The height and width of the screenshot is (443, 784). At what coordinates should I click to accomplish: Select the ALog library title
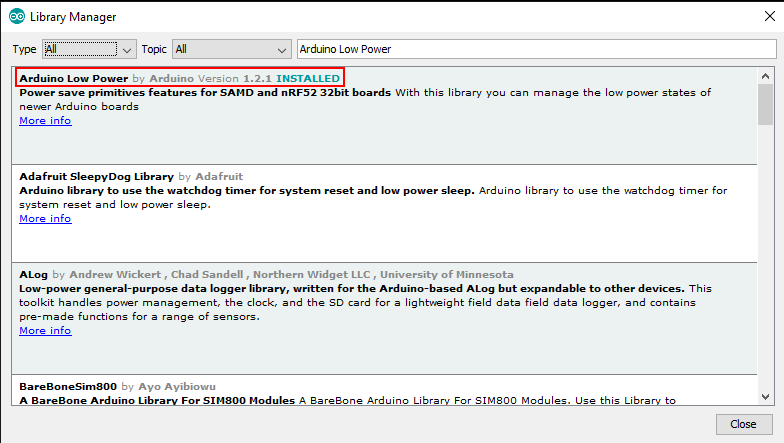tap(33, 274)
